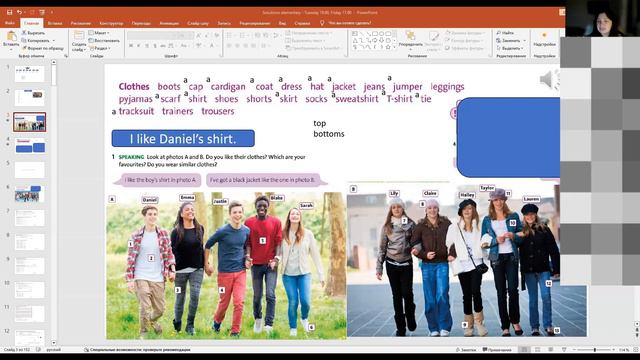Click the 'I like Daniel's shirt.' blue button shape
This screenshot has width=640, height=360.
click(183, 139)
